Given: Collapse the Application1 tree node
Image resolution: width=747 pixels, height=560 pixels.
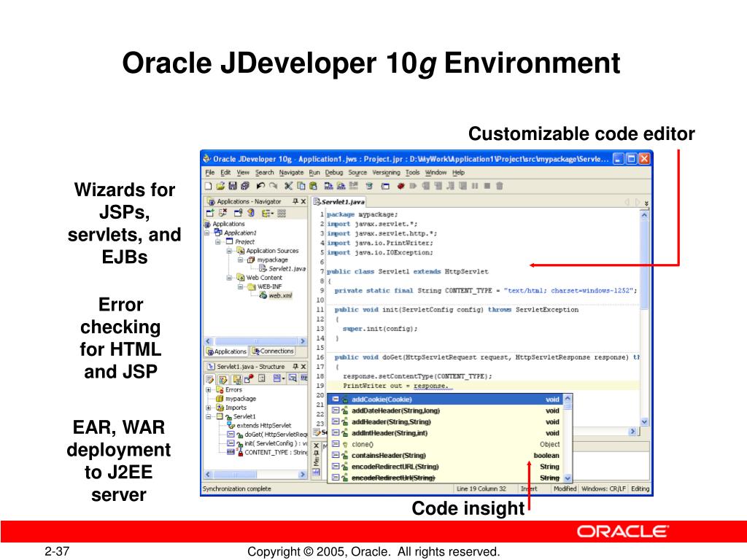Looking at the screenshot, I should click(207, 233).
